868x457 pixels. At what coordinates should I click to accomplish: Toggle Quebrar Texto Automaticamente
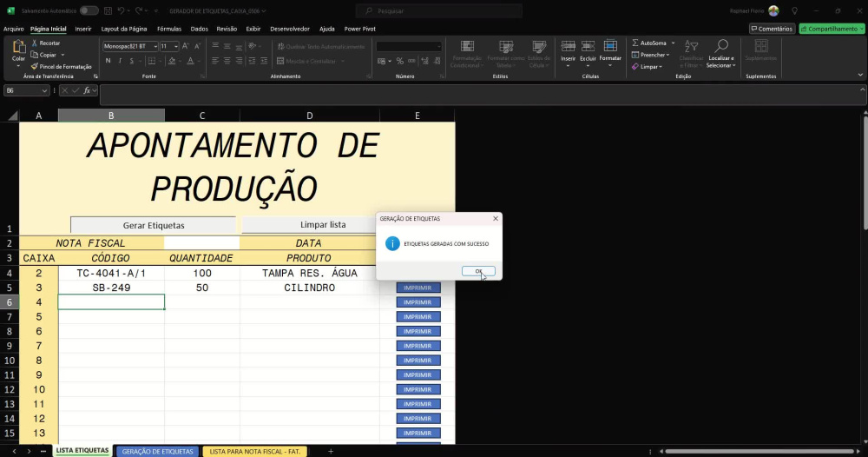coord(321,47)
